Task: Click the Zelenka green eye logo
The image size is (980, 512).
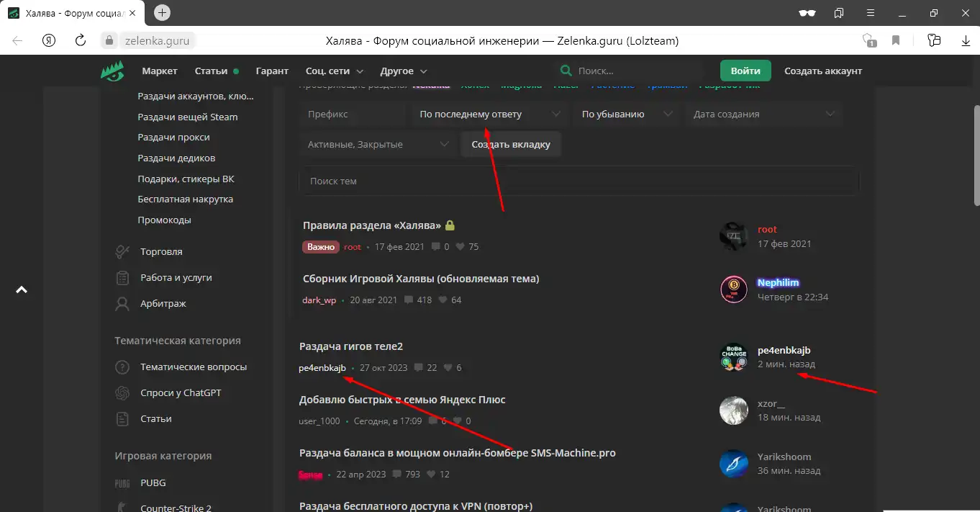Action: 112,71
